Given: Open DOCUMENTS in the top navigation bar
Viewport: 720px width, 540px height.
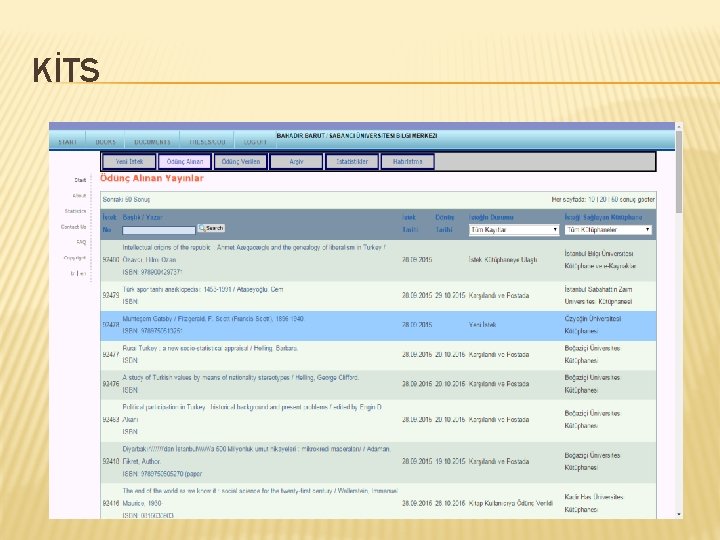Looking at the screenshot, I should [152, 142].
